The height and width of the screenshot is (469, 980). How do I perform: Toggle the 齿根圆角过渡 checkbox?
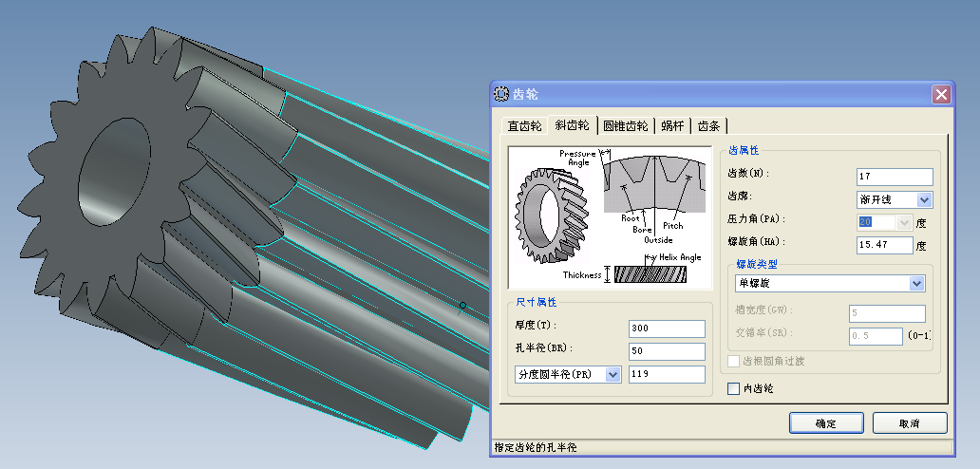tap(733, 362)
